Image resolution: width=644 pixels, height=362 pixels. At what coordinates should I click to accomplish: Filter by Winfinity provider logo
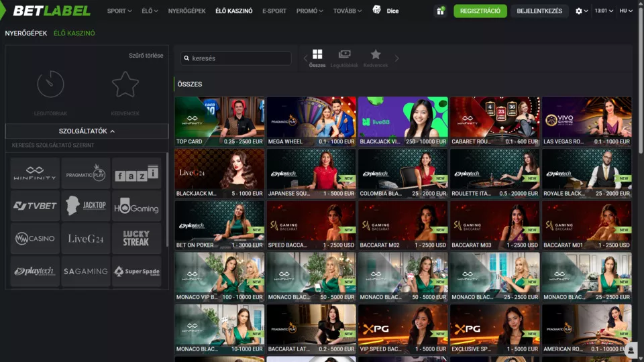tap(35, 174)
